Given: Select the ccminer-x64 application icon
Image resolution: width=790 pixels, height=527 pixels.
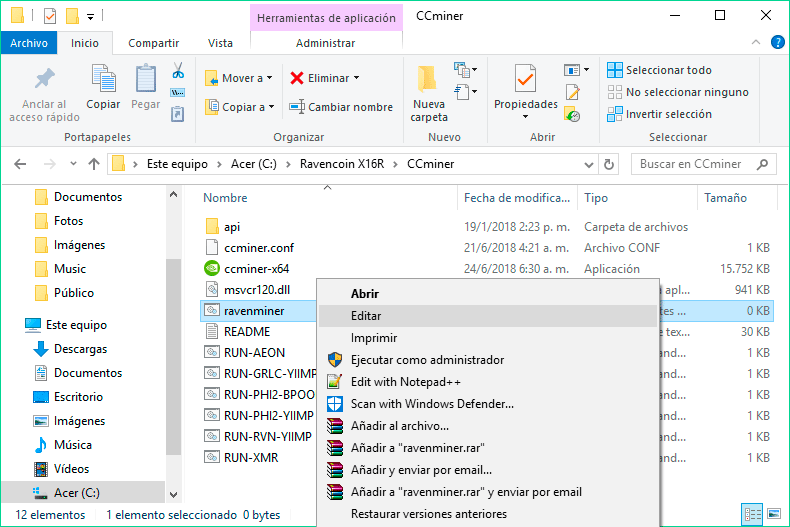Looking at the screenshot, I should tap(212, 269).
